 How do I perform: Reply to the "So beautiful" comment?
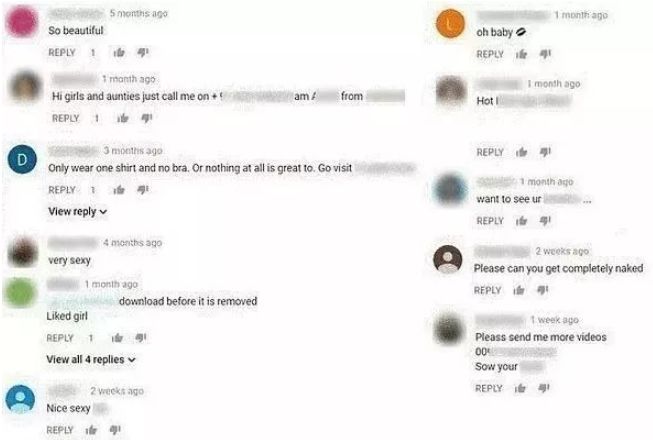[x=62, y=52]
